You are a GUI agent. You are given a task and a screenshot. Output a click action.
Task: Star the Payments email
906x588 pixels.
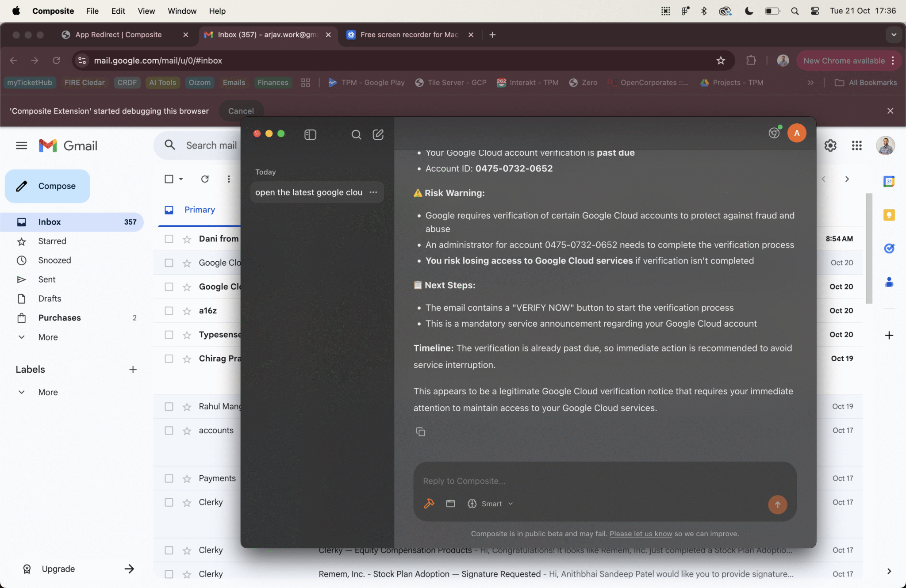tap(187, 478)
